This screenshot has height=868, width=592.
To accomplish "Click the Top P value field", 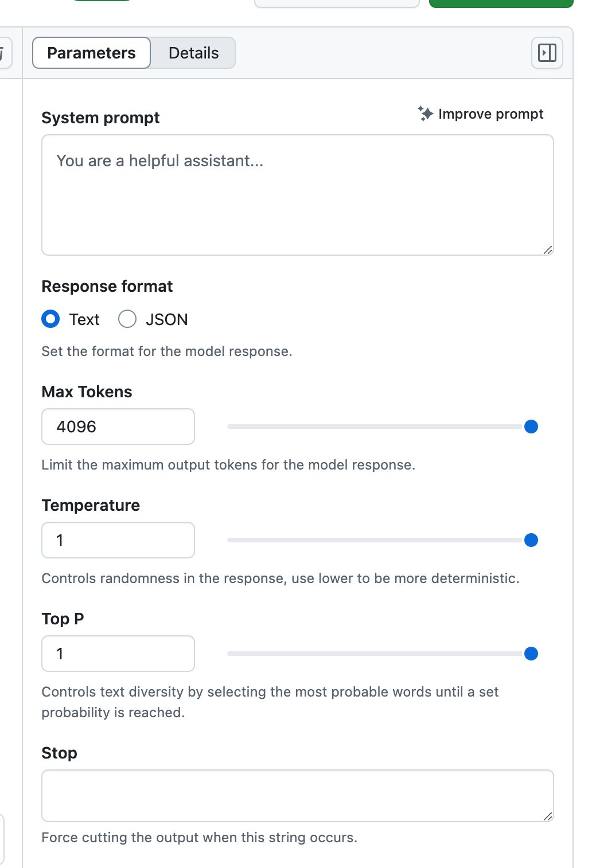I will click(x=118, y=654).
